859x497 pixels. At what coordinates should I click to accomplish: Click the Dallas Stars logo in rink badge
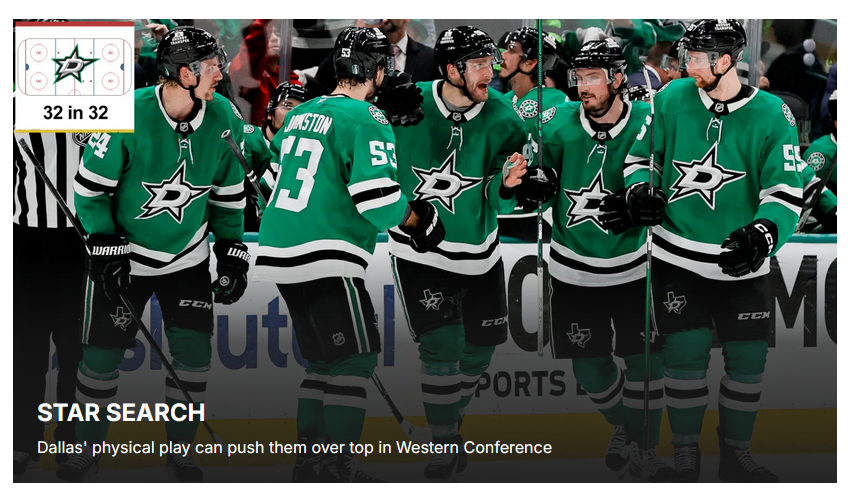(x=75, y=64)
